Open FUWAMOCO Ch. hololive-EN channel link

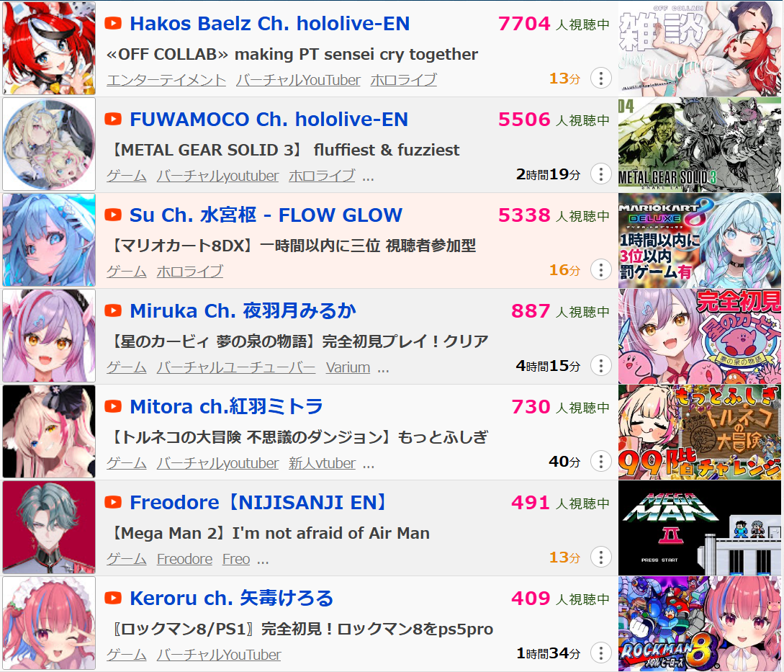pos(269,119)
